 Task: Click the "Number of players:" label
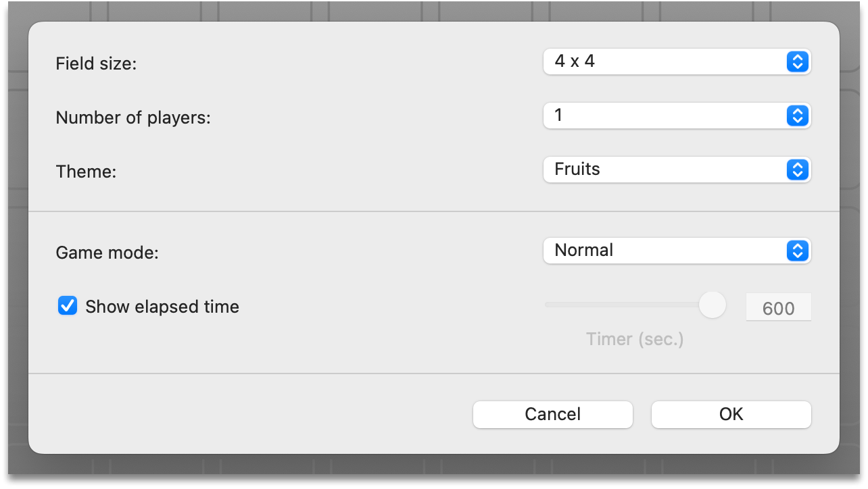coord(133,118)
